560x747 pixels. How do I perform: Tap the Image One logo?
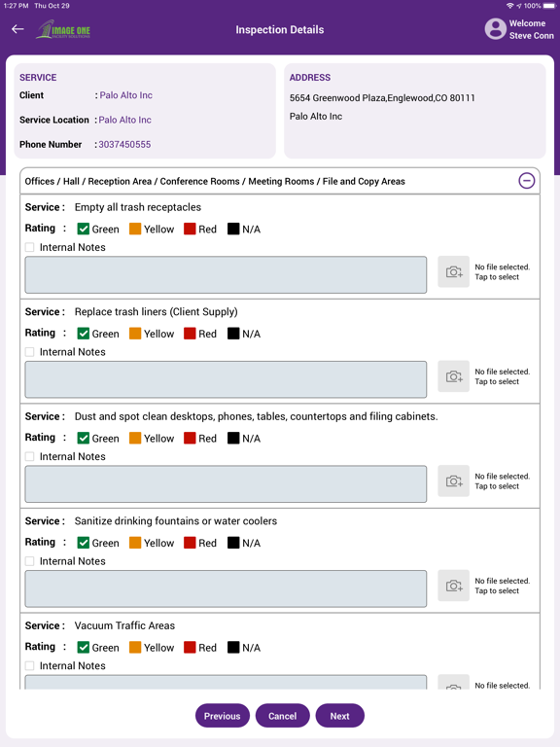tap(63, 29)
